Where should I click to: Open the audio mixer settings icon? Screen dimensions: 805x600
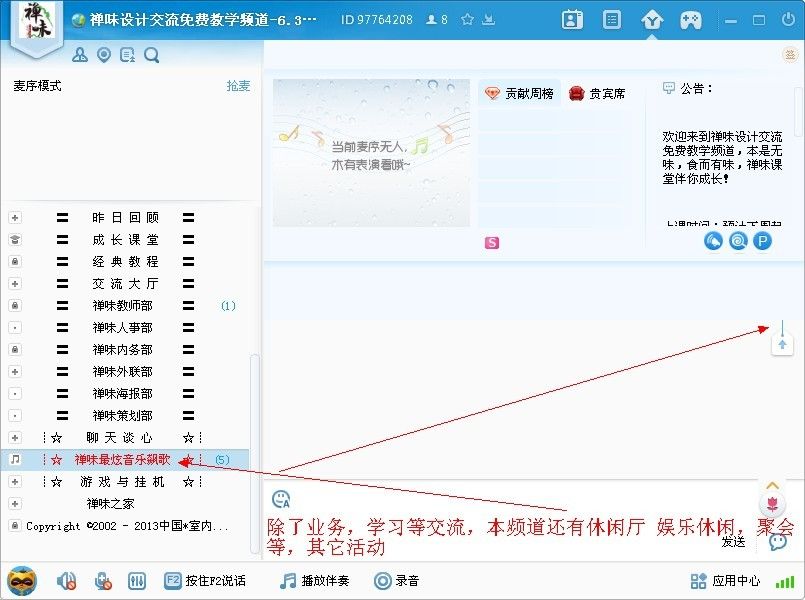137,581
